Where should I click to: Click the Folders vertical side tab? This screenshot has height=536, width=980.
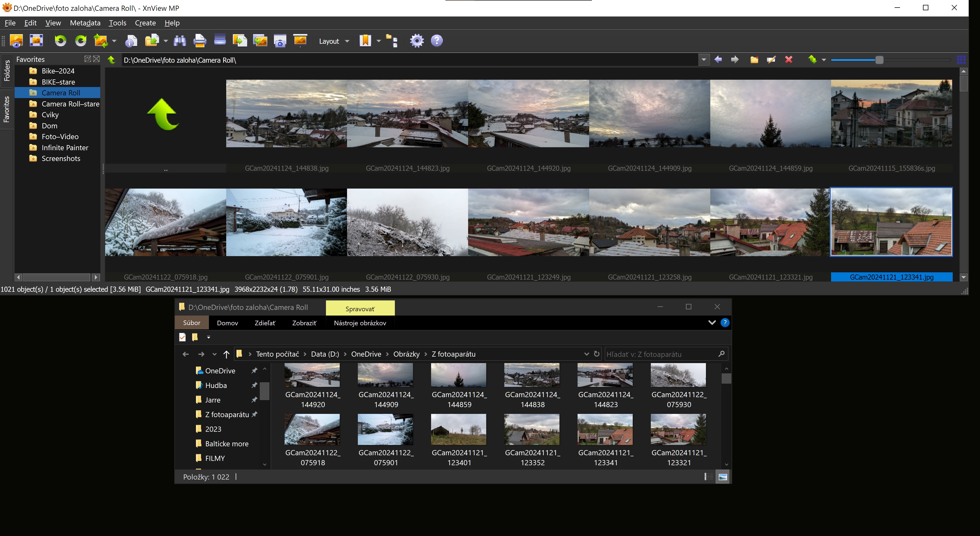pyautogui.click(x=7, y=71)
